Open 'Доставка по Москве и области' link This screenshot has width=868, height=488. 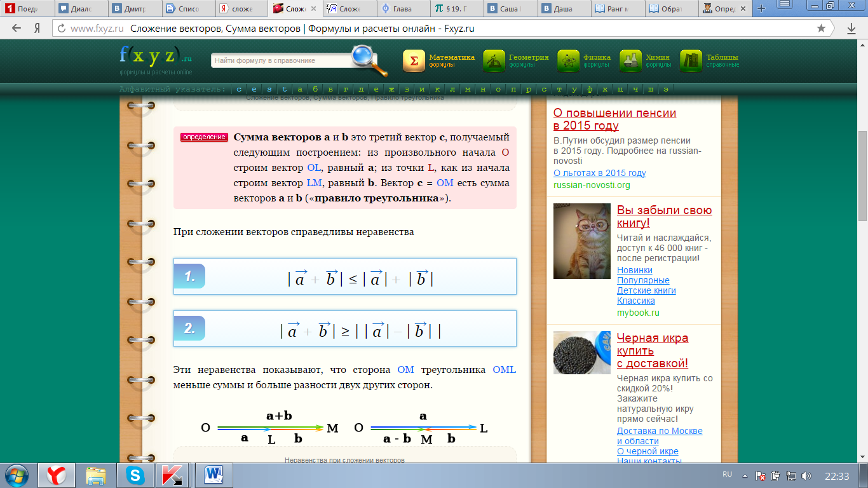pyautogui.click(x=660, y=436)
